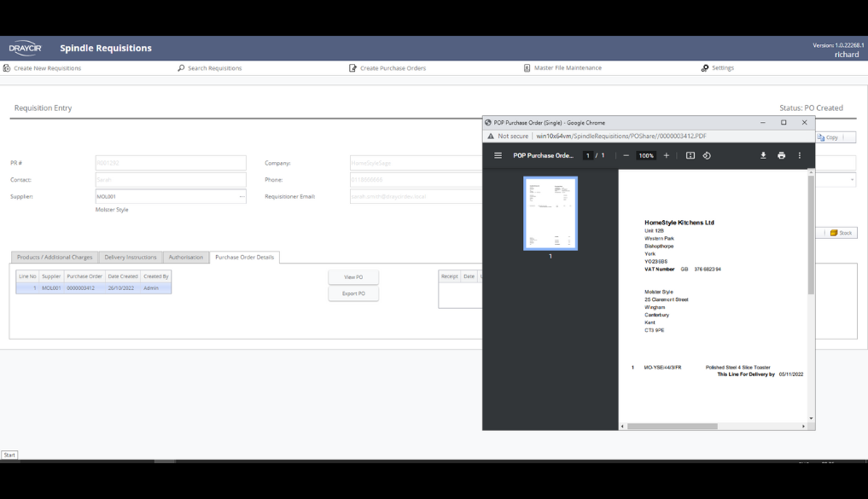
Task: Click the Company input field
Action: (x=417, y=163)
